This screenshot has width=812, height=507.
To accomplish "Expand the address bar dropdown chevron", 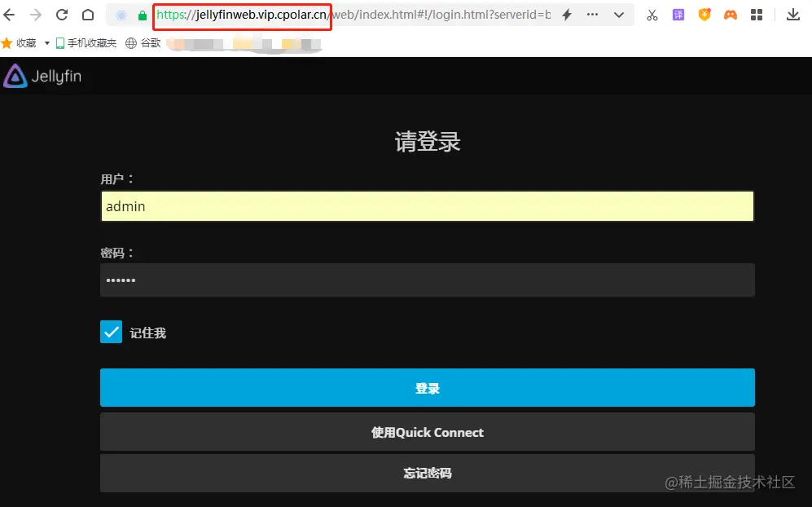I will pyautogui.click(x=619, y=15).
